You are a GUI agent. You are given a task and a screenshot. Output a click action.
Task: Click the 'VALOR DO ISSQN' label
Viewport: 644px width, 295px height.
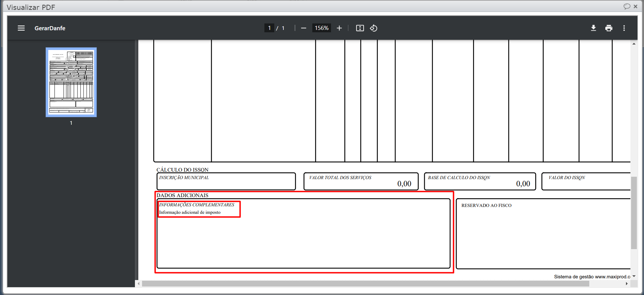click(567, 177)
